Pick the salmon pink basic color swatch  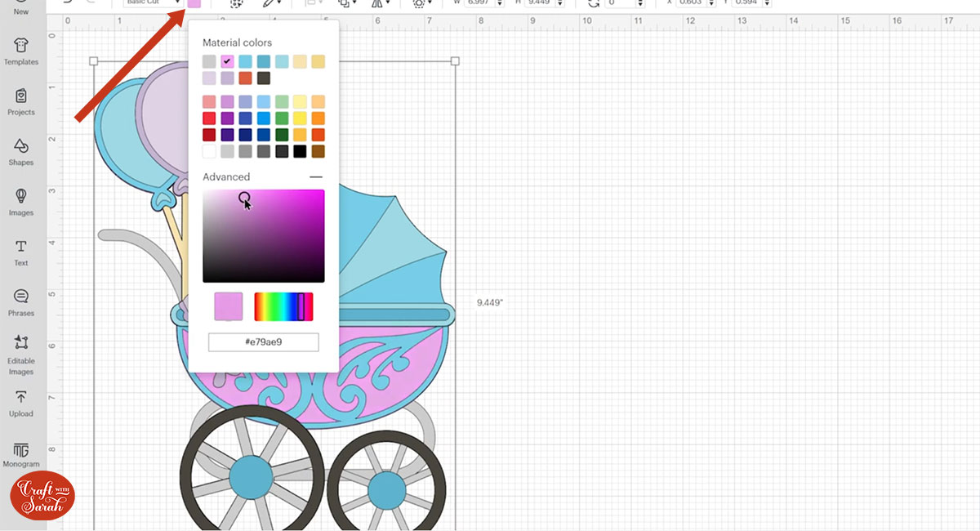pos(209,102)
